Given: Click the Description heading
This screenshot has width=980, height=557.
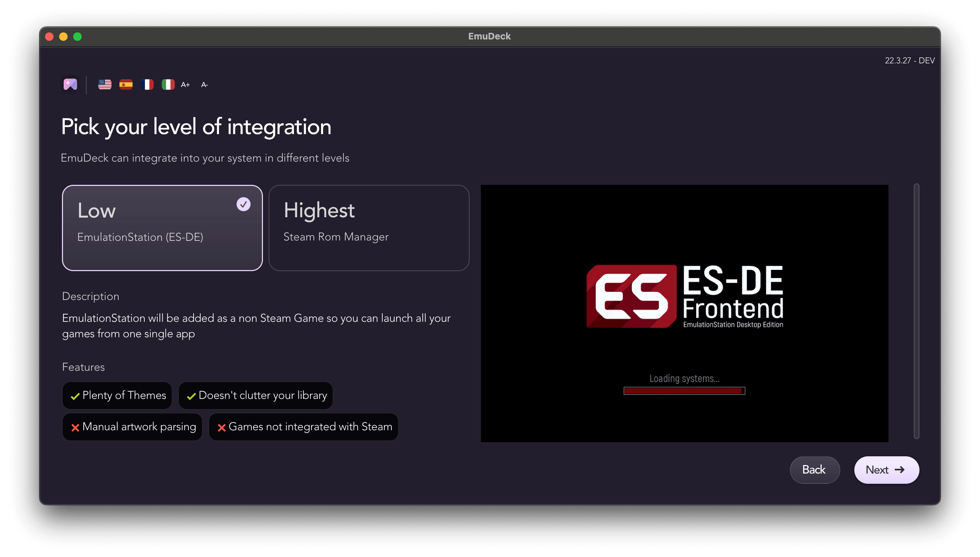Looking at the screenshot, I should pos(90,296).
